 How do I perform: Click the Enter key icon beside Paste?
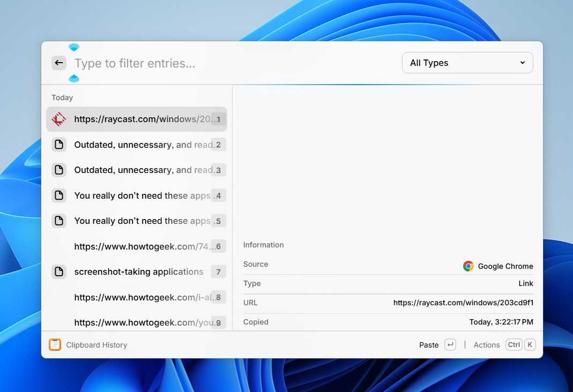pyautogui.click(x=450, y=344)
